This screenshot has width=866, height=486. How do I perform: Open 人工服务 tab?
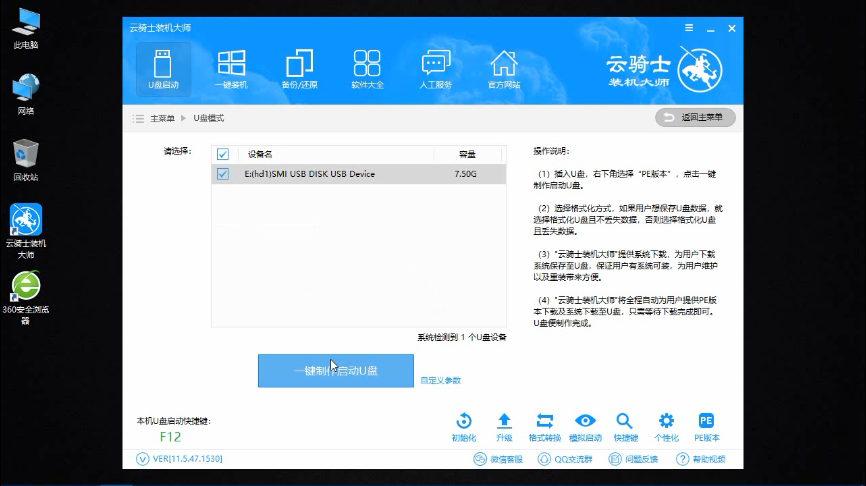point(436,70)
